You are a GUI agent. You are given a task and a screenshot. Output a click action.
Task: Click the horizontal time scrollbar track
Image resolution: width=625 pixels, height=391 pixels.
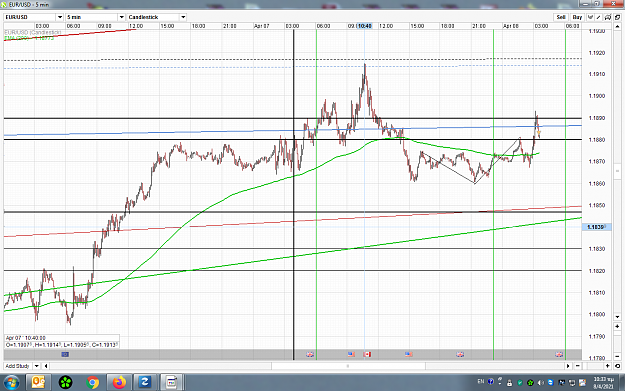pos(307,366)
